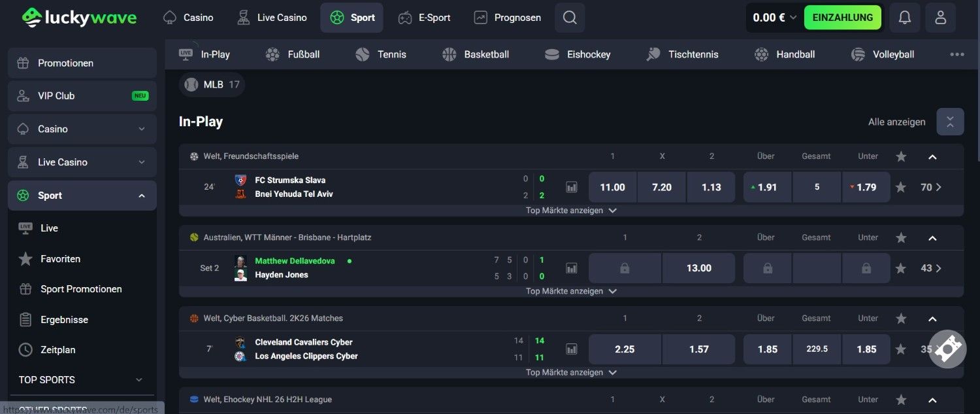Open Prognosen in the top navigation

coord(508,18)
